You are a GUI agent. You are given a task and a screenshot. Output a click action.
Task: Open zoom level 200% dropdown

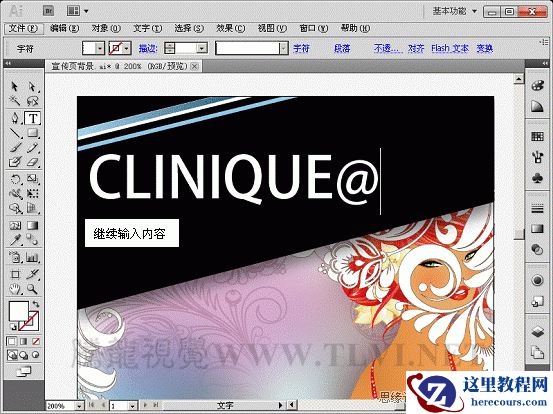79,406
